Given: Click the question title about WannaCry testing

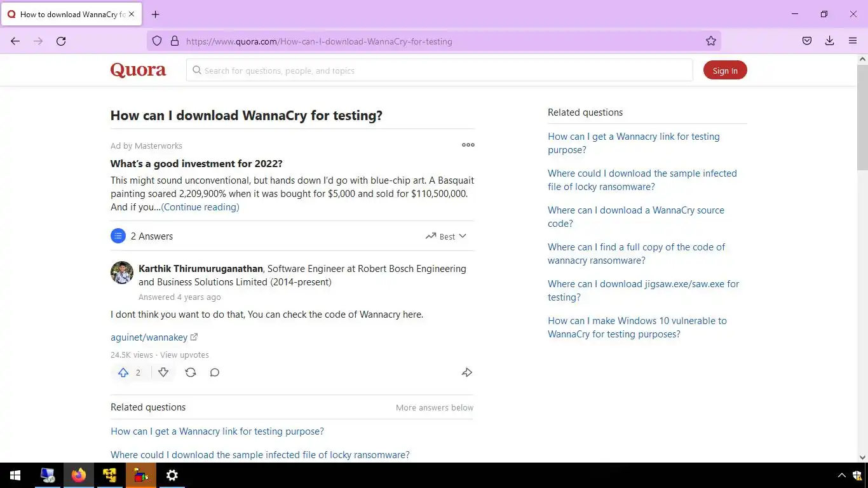Looking at the screenshot, I should coord(247,116).
